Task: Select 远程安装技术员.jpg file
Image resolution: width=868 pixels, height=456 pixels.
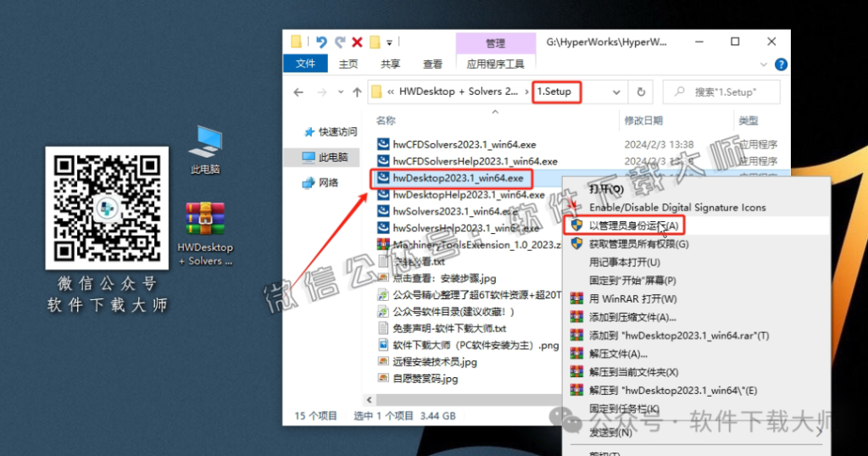Action: (x=435, y=362)
